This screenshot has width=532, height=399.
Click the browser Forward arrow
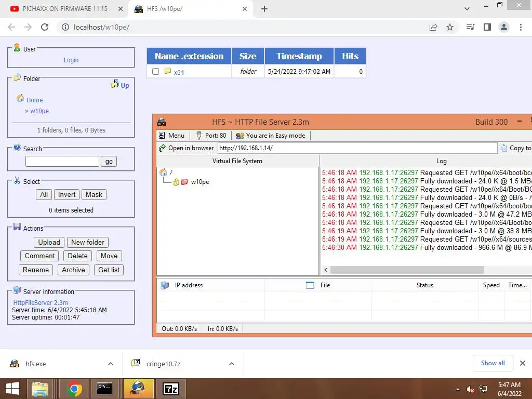[x=28, y=27]
